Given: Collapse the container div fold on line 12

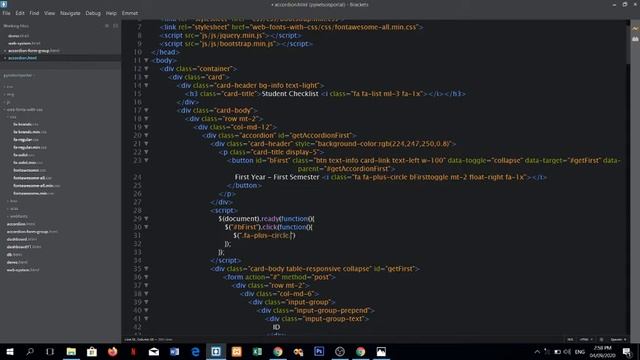Looking at the screenshot, I should point(147,69).
